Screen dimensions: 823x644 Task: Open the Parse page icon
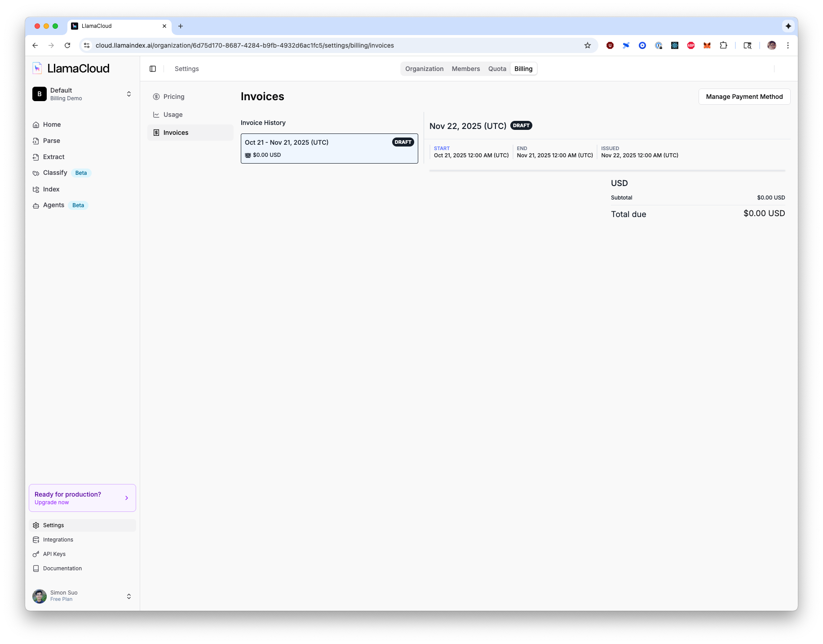(x=36, y=141)
